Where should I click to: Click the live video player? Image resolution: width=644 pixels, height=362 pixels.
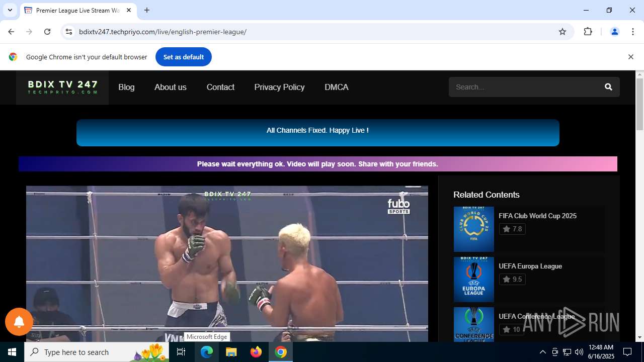click(227, 264)
